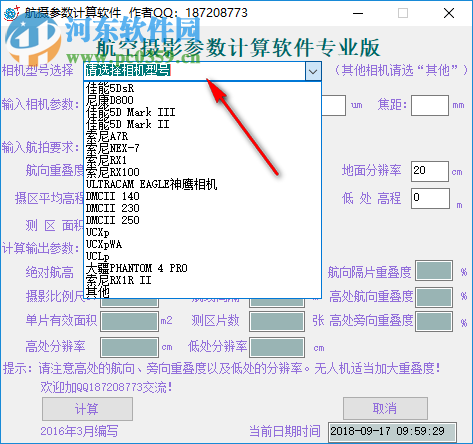Image resolution: width=473 pixels, height=444 pixels.
Task: Select 索尼RX100 from the list
Action: click(202, 172)
